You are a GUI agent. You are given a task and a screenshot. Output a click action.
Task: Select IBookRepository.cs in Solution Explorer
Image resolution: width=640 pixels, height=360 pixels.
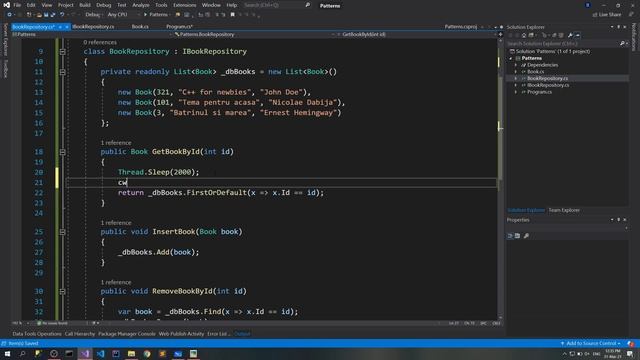[548, 85]
